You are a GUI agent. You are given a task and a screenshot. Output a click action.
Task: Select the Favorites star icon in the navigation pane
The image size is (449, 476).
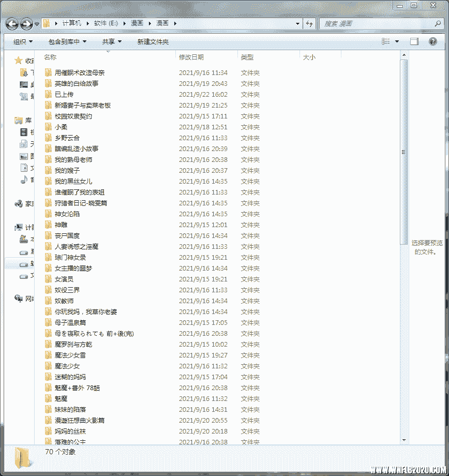(19, 61)
